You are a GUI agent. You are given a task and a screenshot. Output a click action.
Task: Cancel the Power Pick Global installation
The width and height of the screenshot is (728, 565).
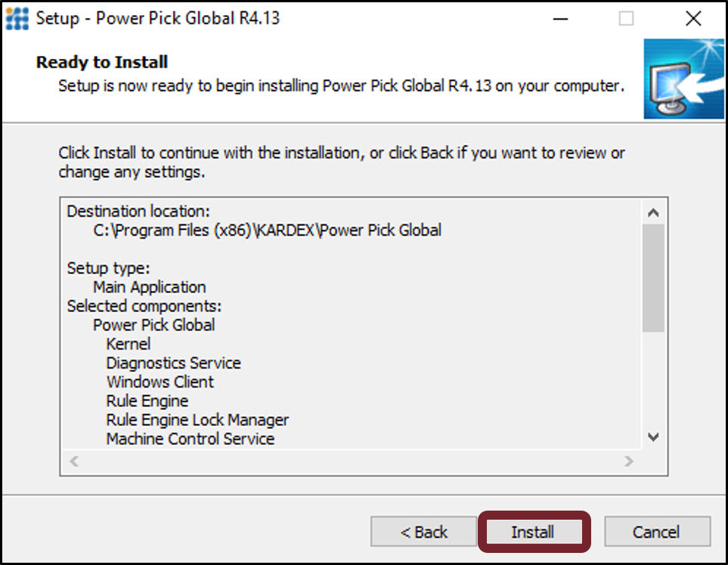pyautogui.click(x=657, y=532)
